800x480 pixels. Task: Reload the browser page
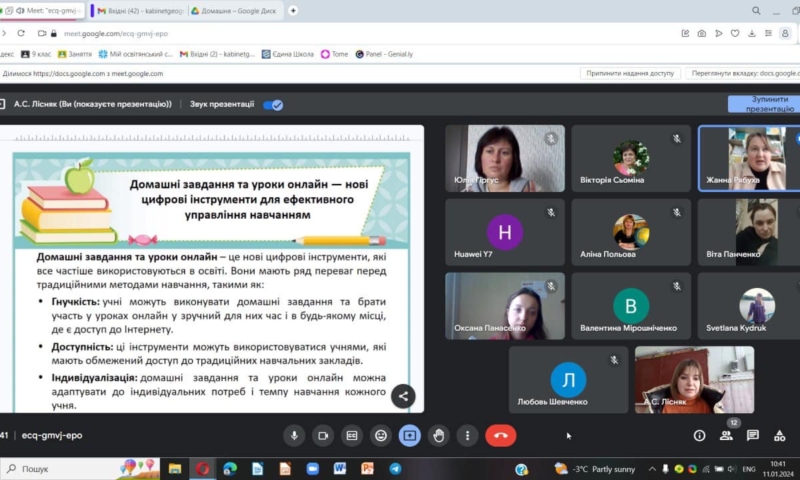(21, 33)
